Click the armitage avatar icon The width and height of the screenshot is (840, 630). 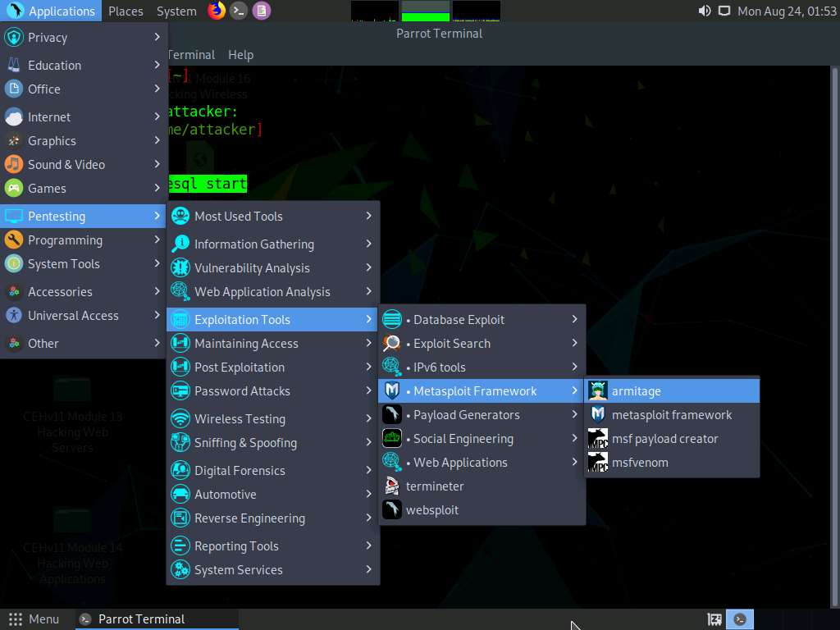pos(598,391)
